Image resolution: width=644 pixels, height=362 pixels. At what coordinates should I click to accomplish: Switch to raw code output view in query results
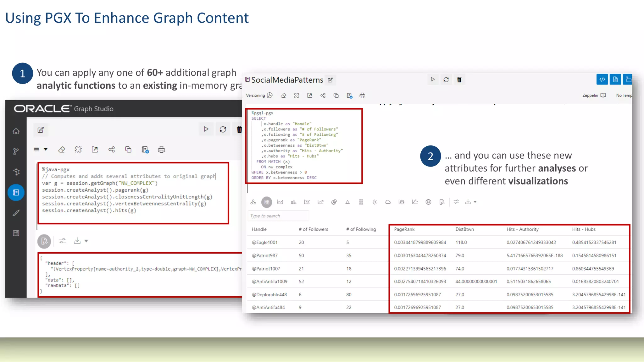coord(442,202)
